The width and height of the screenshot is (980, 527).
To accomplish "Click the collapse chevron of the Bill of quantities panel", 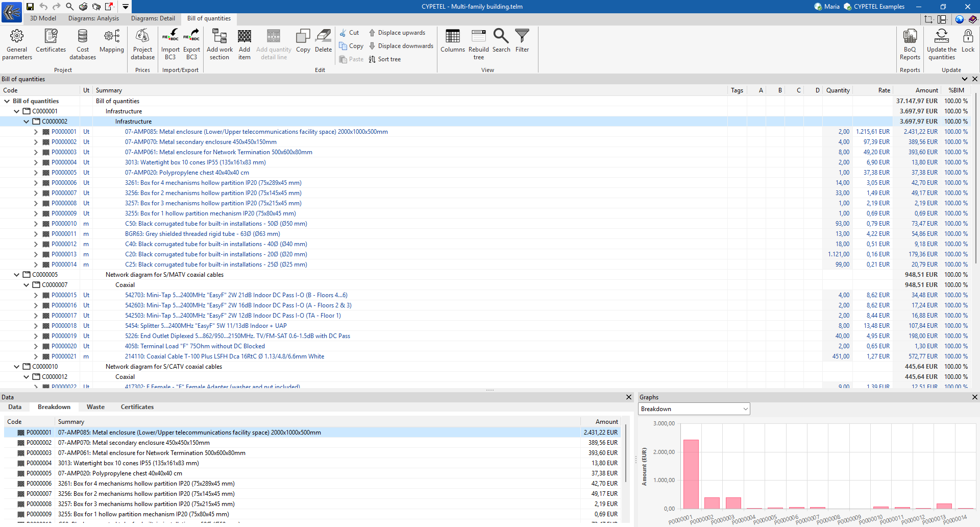I will point(965,79).
